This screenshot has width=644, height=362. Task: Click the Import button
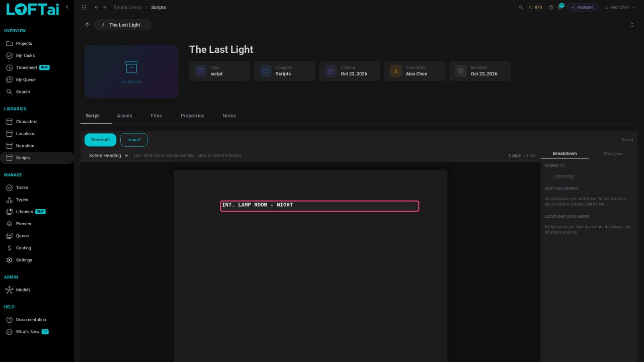[134, 140]
